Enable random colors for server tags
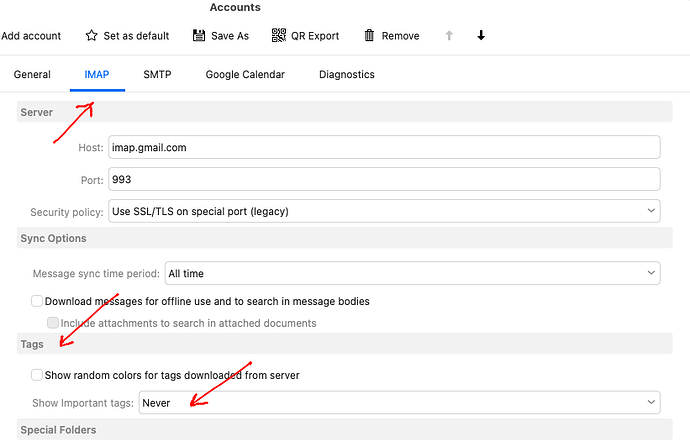Screen dimensions: 690x447 [x=37, y=375]
